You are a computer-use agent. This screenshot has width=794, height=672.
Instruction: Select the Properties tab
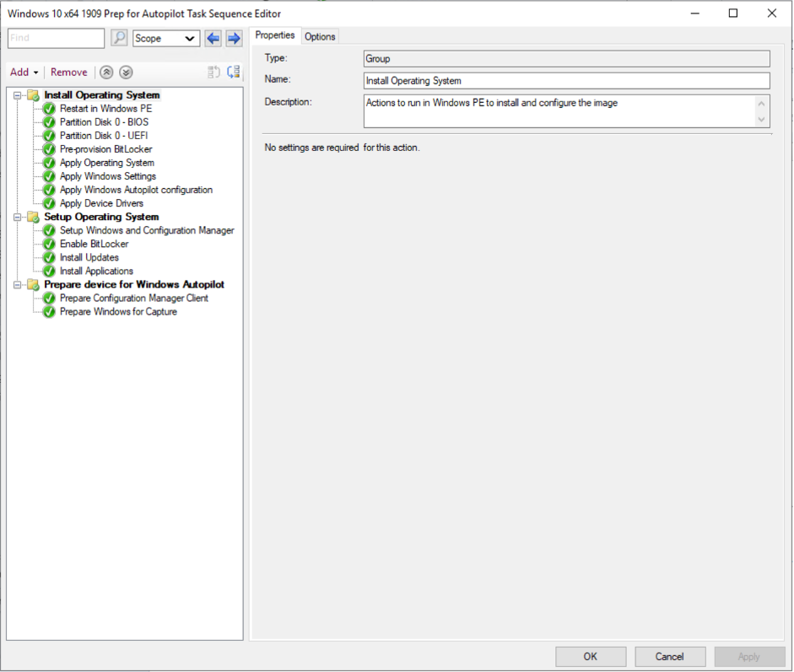[x=275, y=35]
